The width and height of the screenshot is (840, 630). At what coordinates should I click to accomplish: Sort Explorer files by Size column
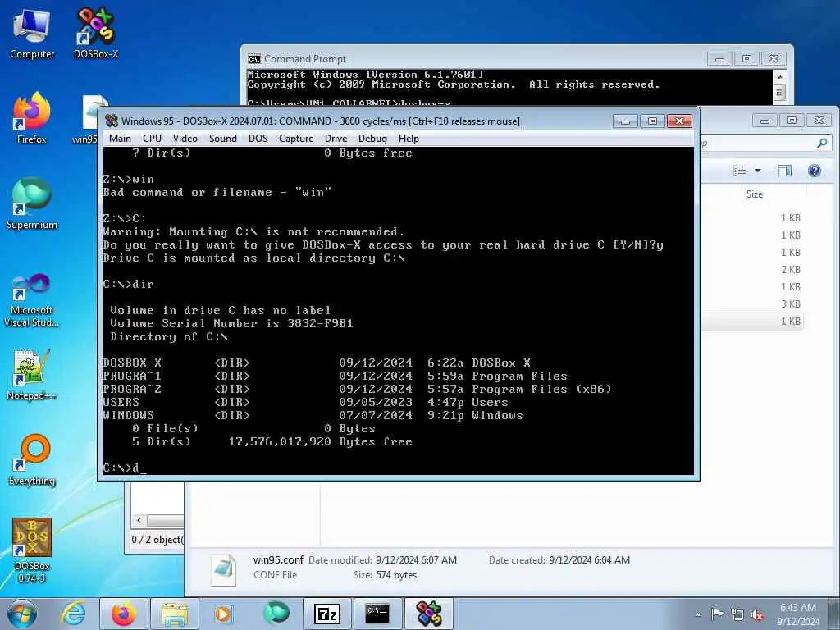[755, 194]
